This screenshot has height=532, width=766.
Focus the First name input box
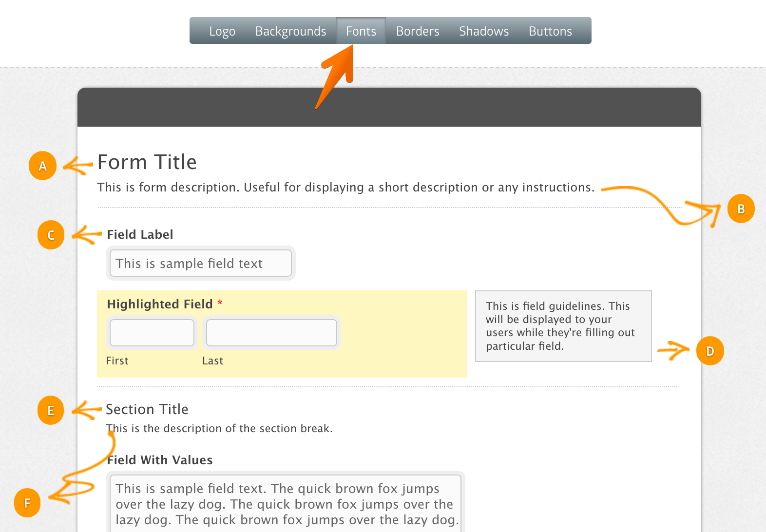point(152,333)
